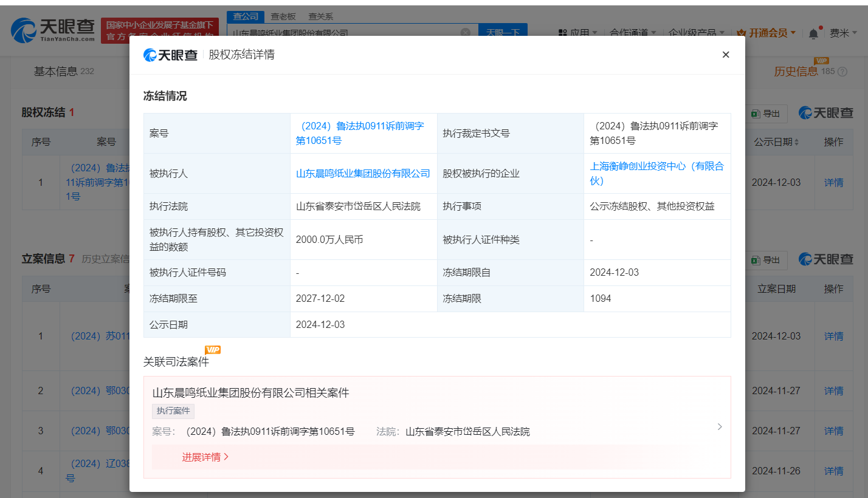The width and height of the screenshot is (868, 498).
Task: Click the TianYanCha site logo in page header
Action: click(x=53, y=29)
